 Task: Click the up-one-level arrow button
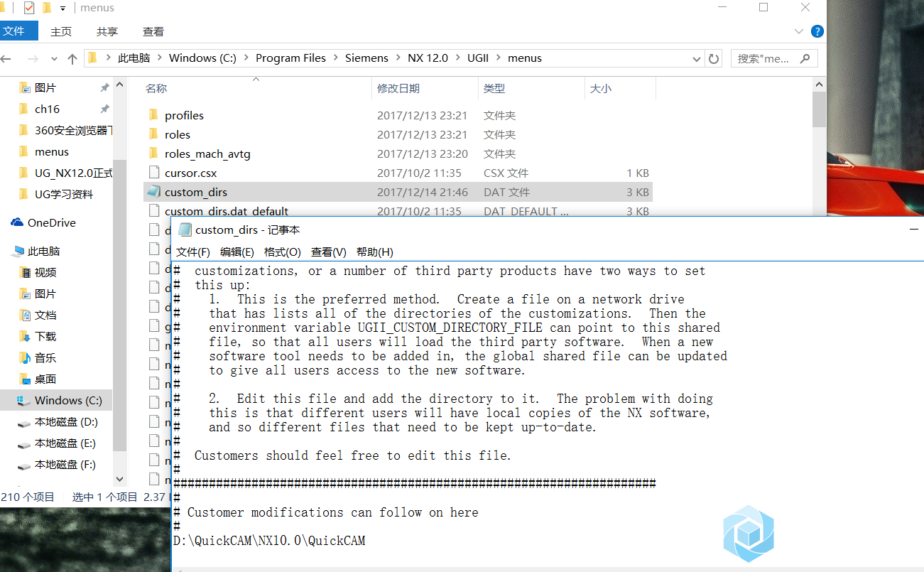click(x=72, y=58)
